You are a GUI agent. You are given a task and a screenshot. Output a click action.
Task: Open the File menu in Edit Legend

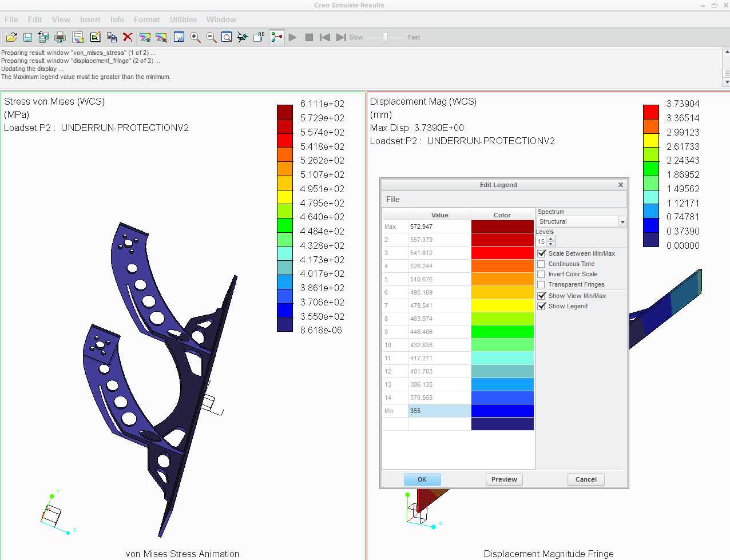pyautogui.click(x=393, y=199)
